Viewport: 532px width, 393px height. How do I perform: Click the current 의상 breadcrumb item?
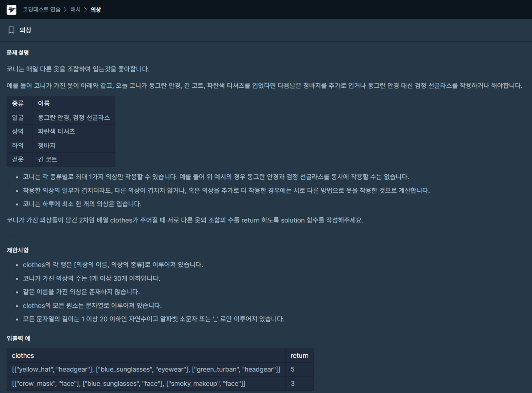coord(95,10)
